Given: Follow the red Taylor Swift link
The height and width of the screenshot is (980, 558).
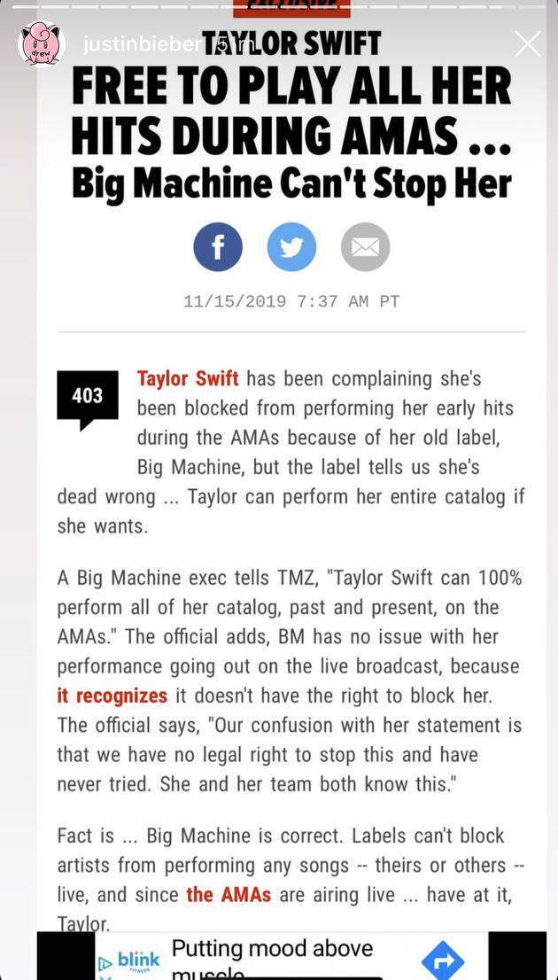Looking at the screenshot, I should coord(188,378).
